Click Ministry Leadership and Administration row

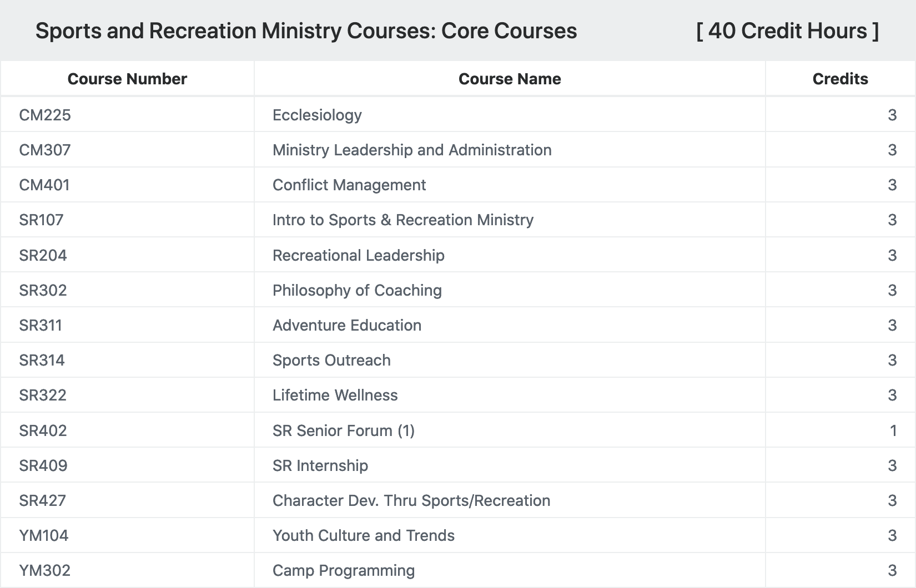[458, 150]
